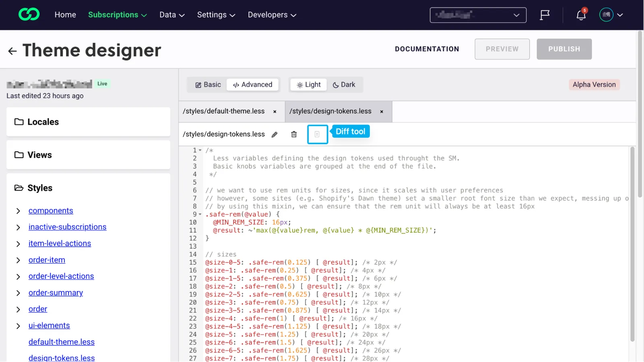Select Light theme mode

coord(309,85)
